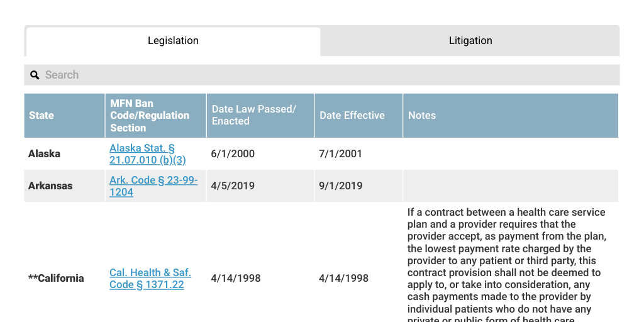The image size is (644, 322).
Task: Select the California state cell
Action: point(56,279)
